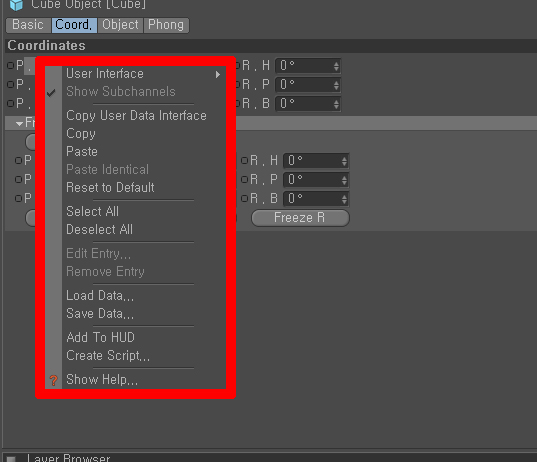Open the Phong tab
Viewport: 537px width, 462px height.
pyautogui.click(x=166, y=25)
